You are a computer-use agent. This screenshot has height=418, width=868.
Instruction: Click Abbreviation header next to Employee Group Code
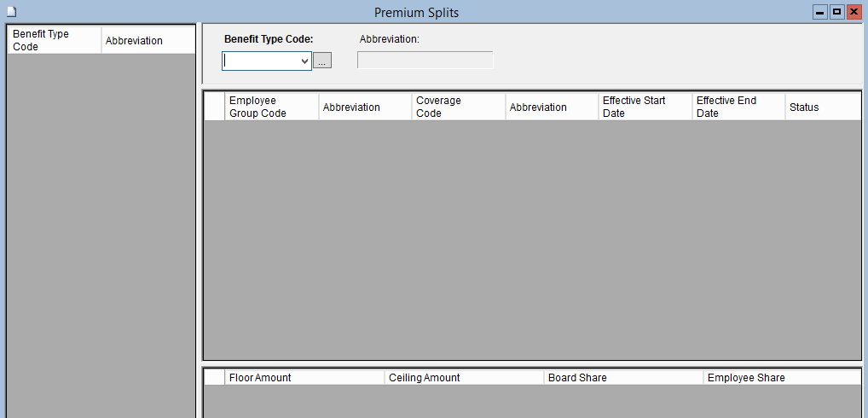365,107
